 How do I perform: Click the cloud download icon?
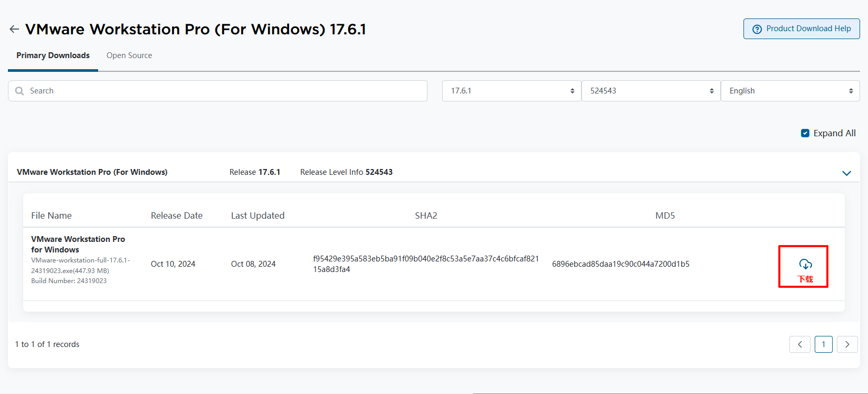pyautogui.click(x=805, y=264)
